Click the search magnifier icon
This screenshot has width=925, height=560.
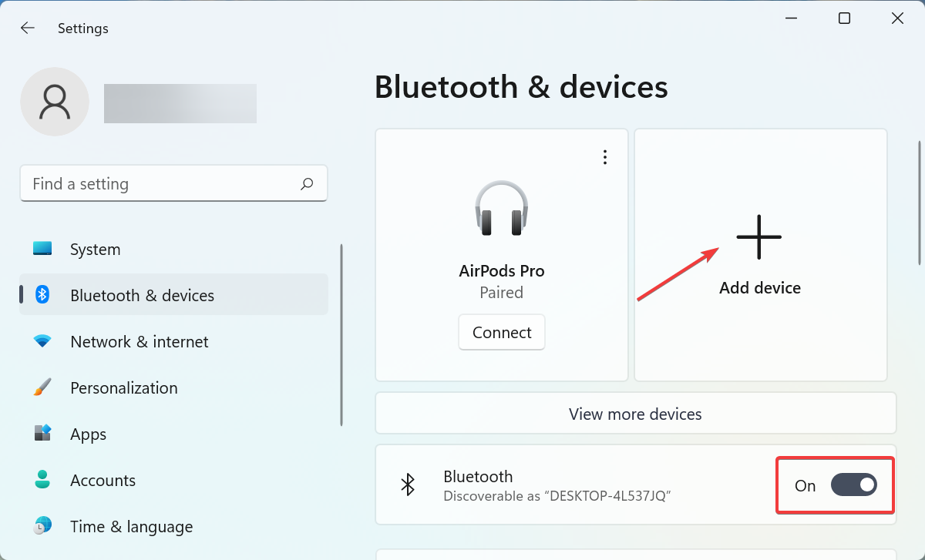(x=307, y=183)
